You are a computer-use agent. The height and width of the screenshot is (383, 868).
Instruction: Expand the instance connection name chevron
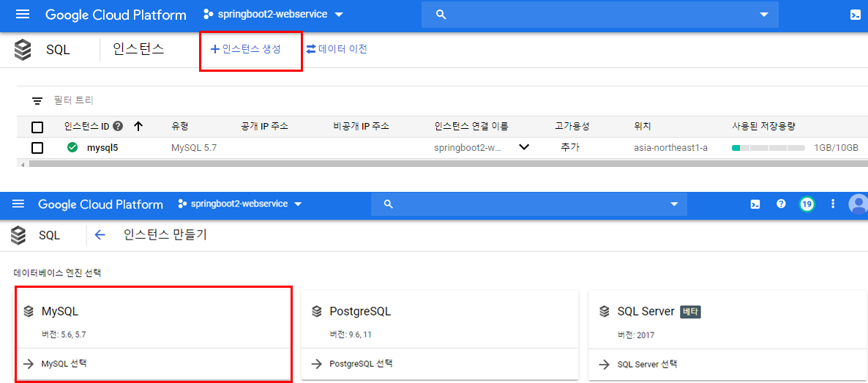click(524, 147)
